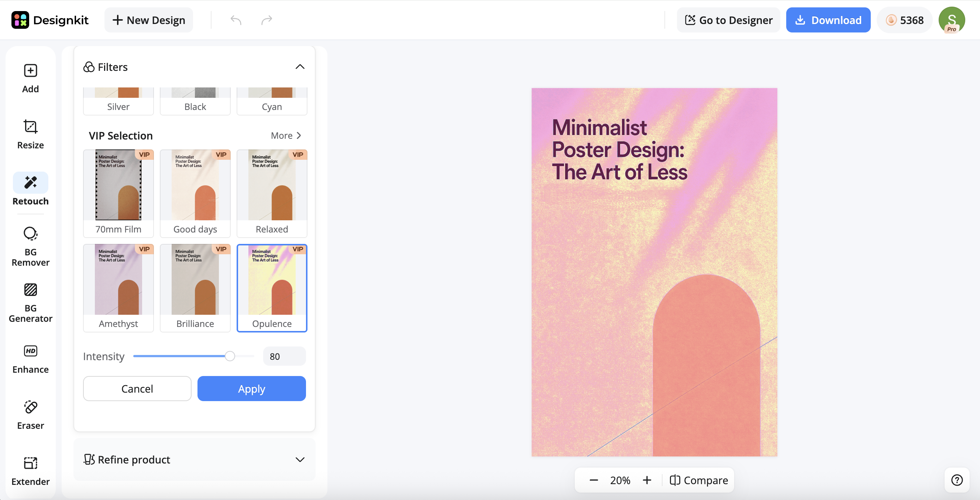
Task: Select the Eraser tool
Action: coord(30,415)
